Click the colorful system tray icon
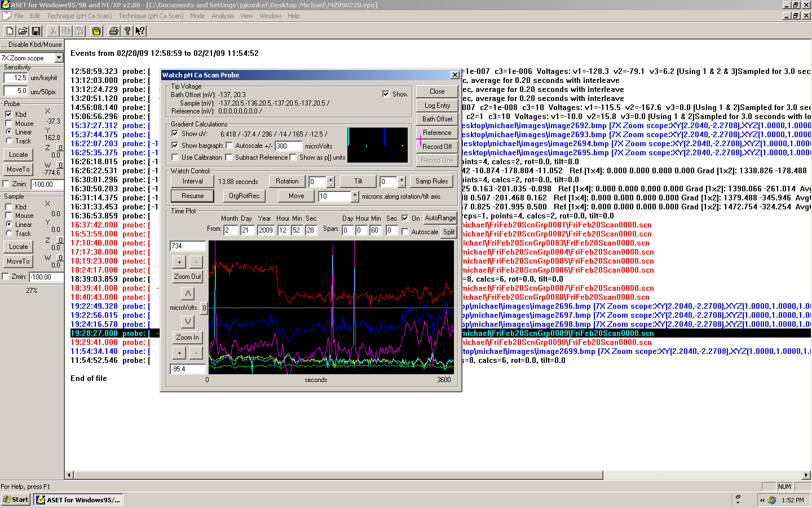 pyautogui.click(x=771, y=500)
